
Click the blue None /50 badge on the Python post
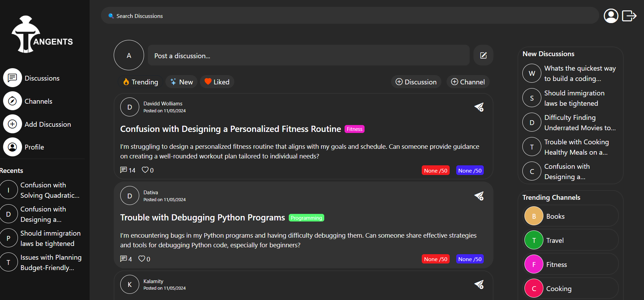click(470, 259)
